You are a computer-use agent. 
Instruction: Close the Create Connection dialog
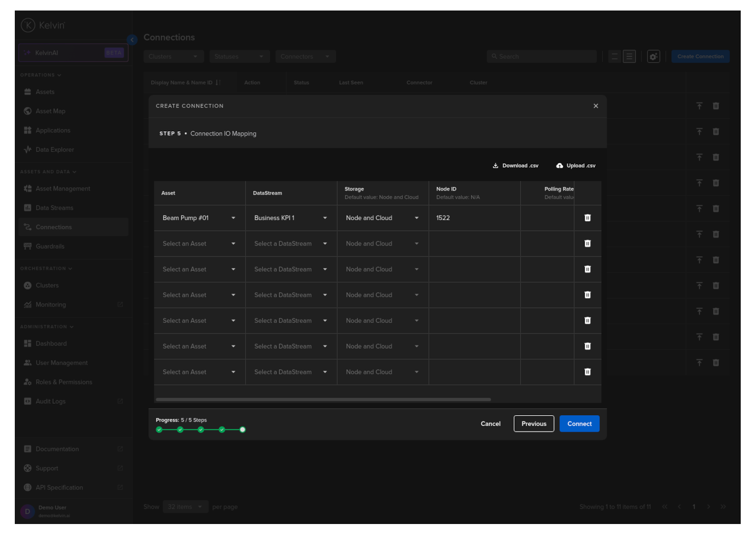tap(596, 106)
